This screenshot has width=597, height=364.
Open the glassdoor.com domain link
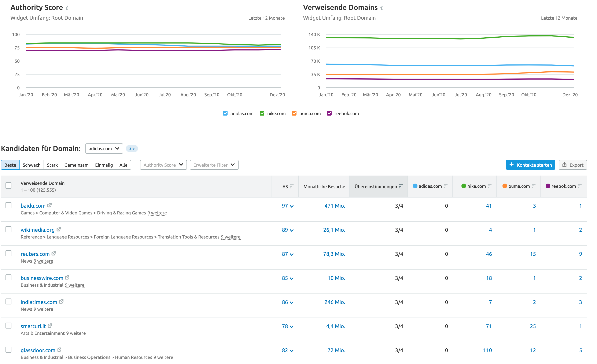38,350
